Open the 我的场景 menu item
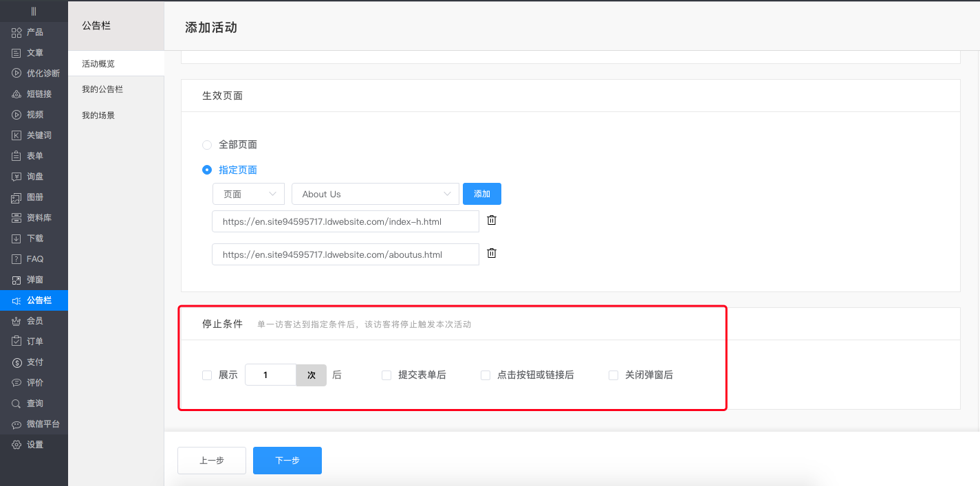Viewport: 980px width, 486px height. click(97, 115)
